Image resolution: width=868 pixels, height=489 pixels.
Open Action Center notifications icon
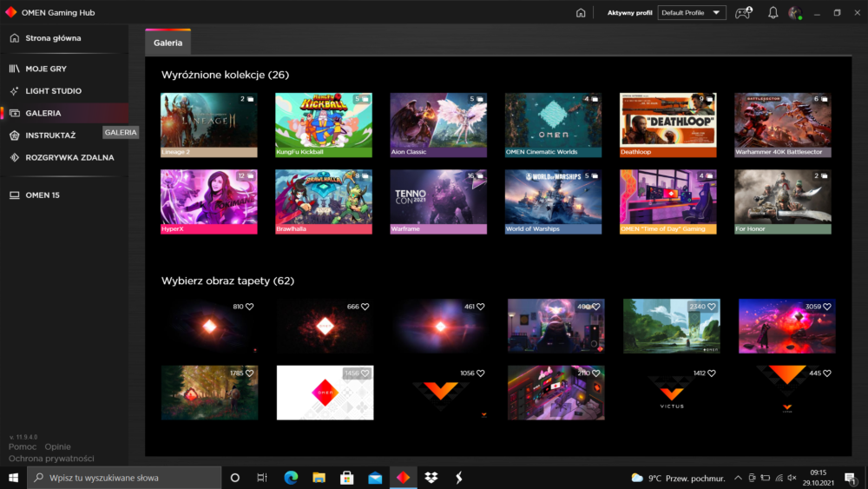click(851, 478)
